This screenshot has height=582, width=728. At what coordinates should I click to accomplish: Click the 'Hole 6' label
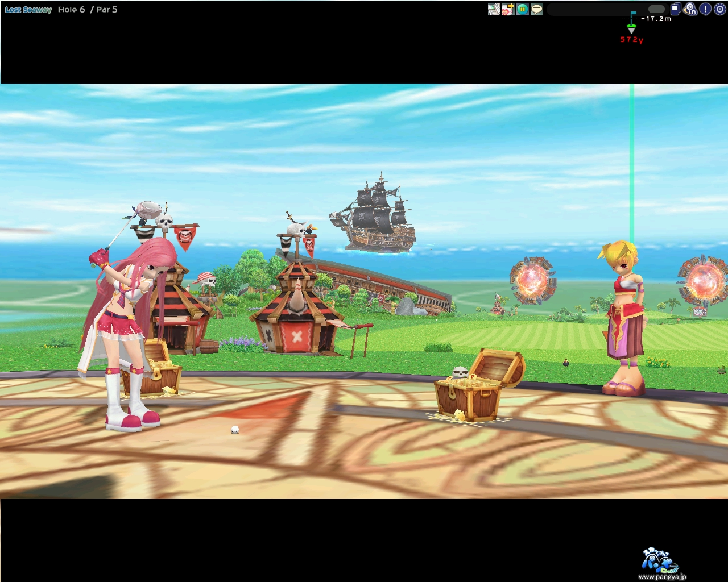pos(72,10)
